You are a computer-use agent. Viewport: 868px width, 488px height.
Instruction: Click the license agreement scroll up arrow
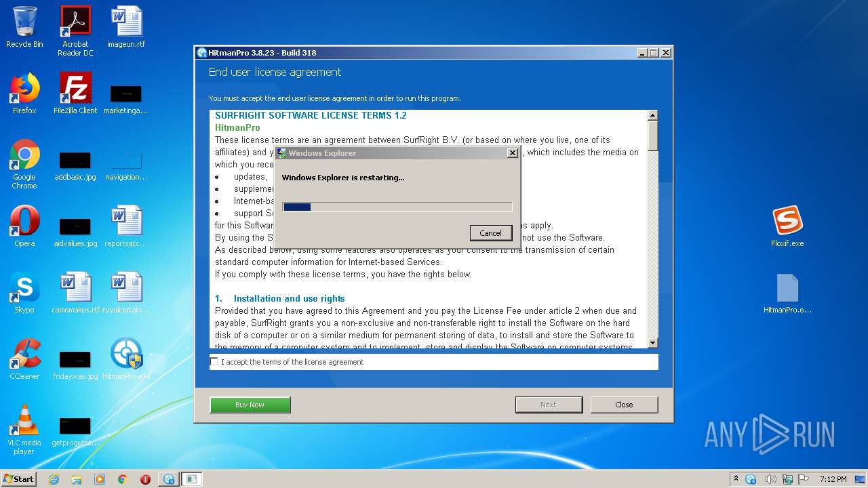coord(652,115)
